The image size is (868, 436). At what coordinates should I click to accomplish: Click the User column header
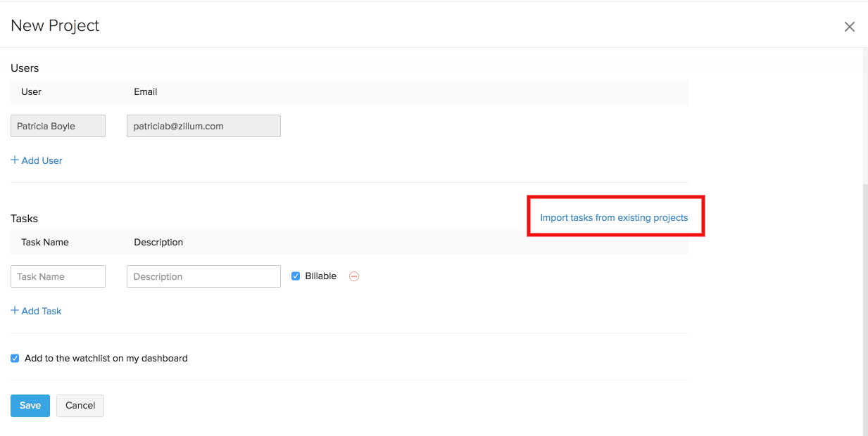[x=31, y=91]
